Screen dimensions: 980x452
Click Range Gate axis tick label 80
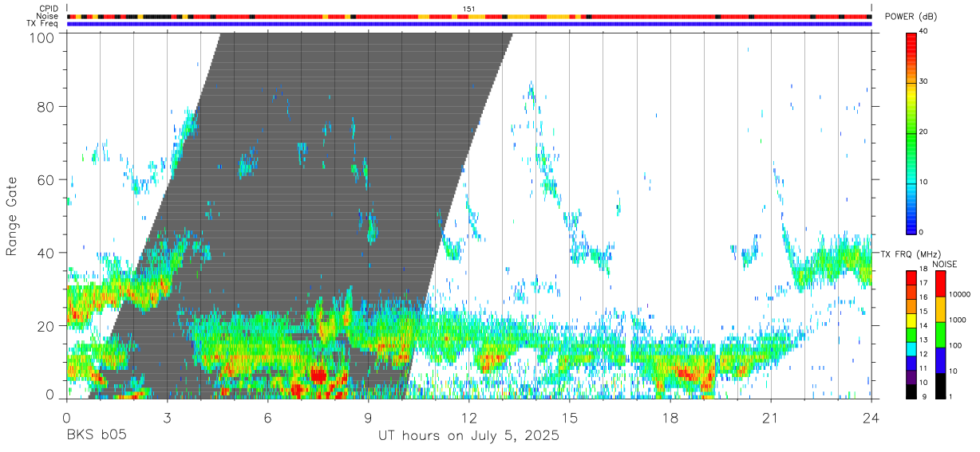(46, 106)
